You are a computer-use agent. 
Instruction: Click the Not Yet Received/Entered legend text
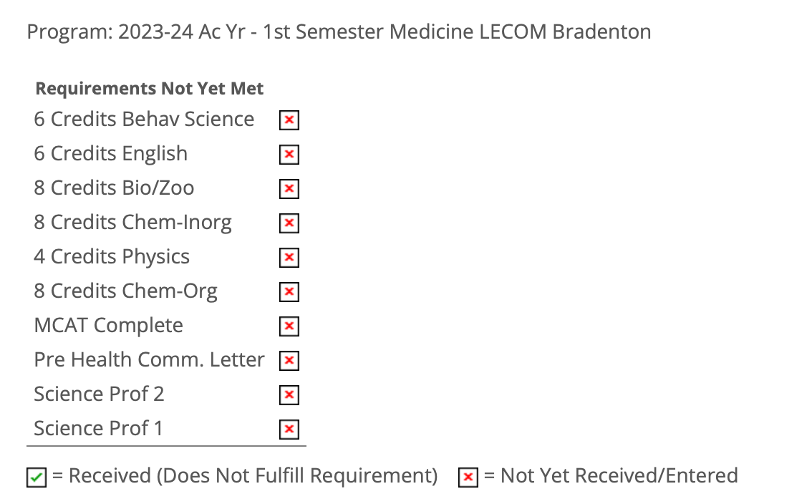(619, 475)
